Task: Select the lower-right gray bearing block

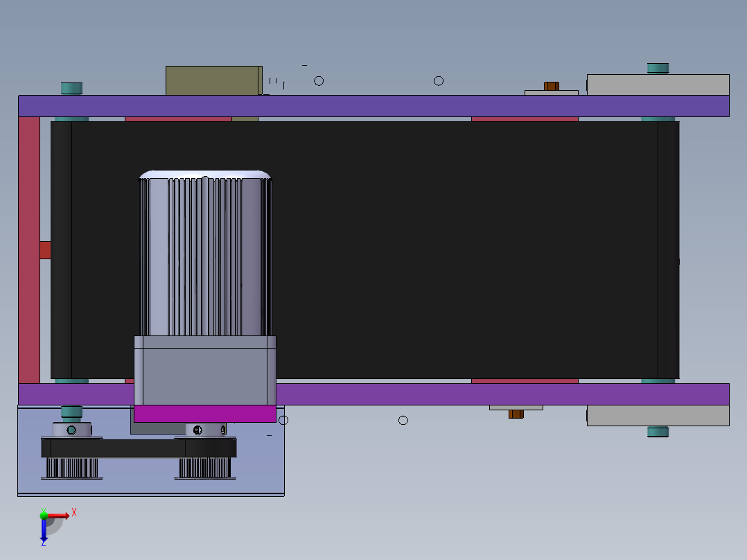Action: pyautogui.click(x=658, y=416)
